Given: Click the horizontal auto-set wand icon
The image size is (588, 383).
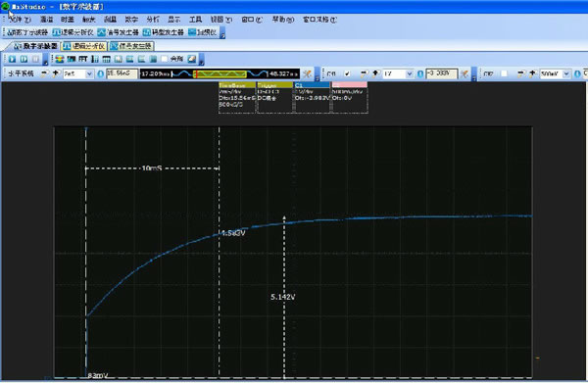Looking at the screenshot, I should [x=308, y=73].
